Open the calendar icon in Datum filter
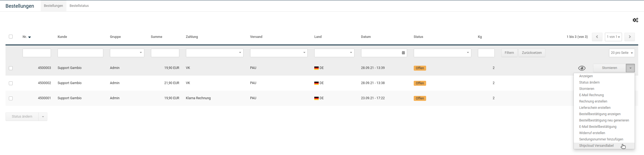644x155 pixels. coord(403,53)
